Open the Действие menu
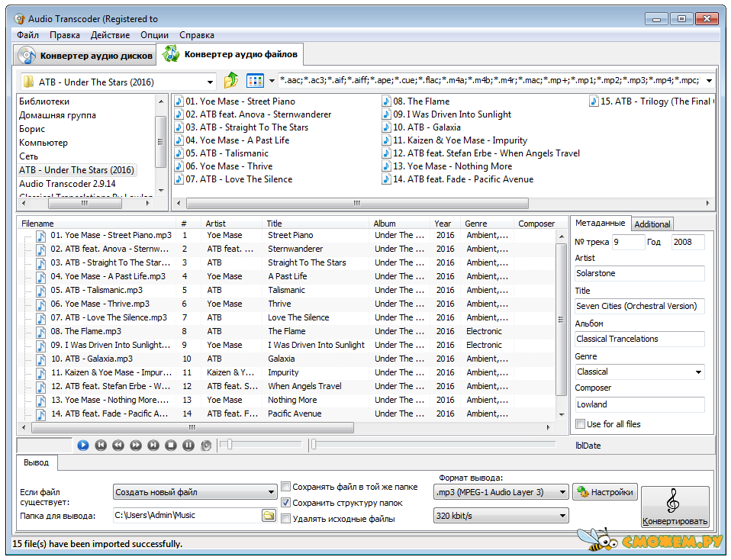The width and height of the screenshot is (731, 560). (110, 35)
